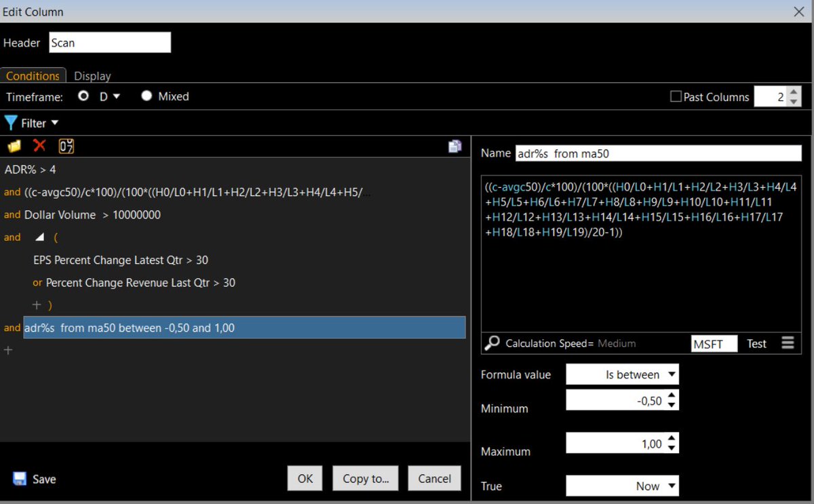Click the red X delete condition icon
Viewport: 814px width, 504px height.
point(39,146)
